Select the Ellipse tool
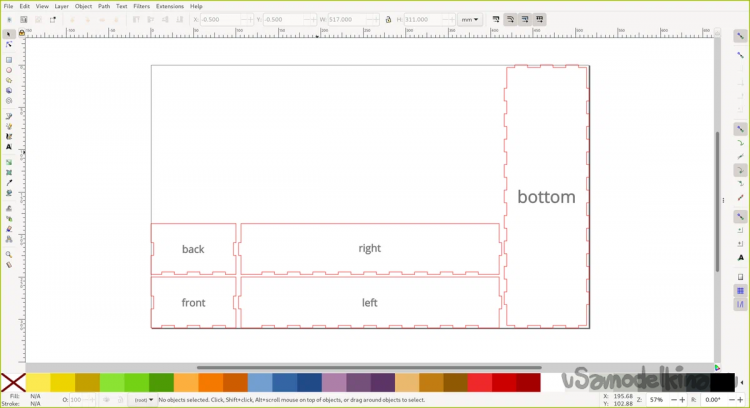 9,70
